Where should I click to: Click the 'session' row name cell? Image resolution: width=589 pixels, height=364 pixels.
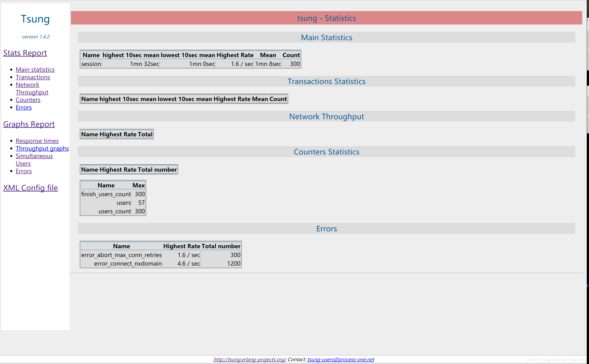91,64
